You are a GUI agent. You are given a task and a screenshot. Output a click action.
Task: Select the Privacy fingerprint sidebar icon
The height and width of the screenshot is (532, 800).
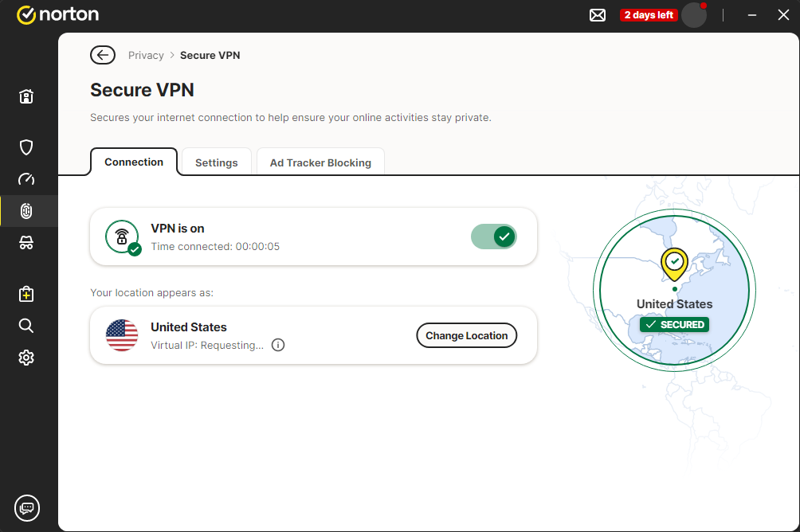(26, 211)
